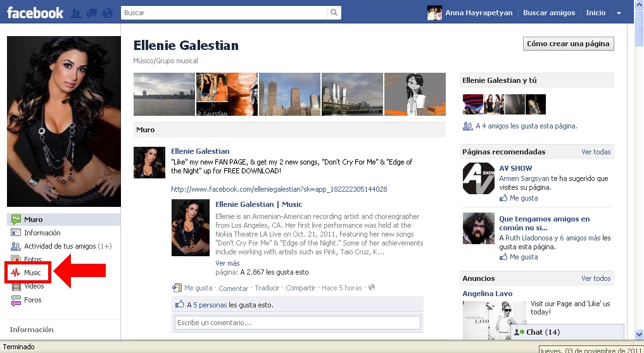Click the search magnifier button

click(x=334, y=13)
